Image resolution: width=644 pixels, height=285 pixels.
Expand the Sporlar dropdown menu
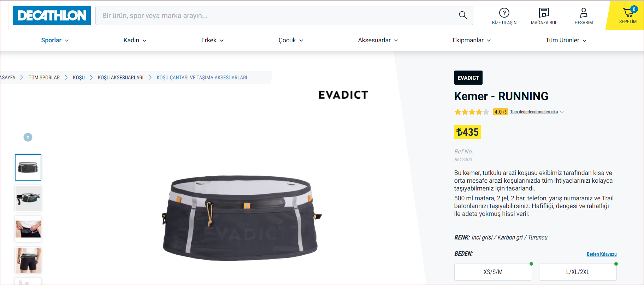[55, 40]
